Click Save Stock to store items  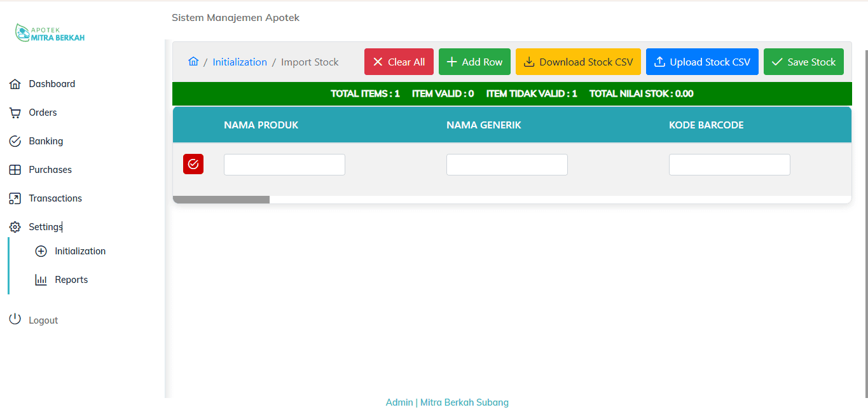click(x=803, y=62)
